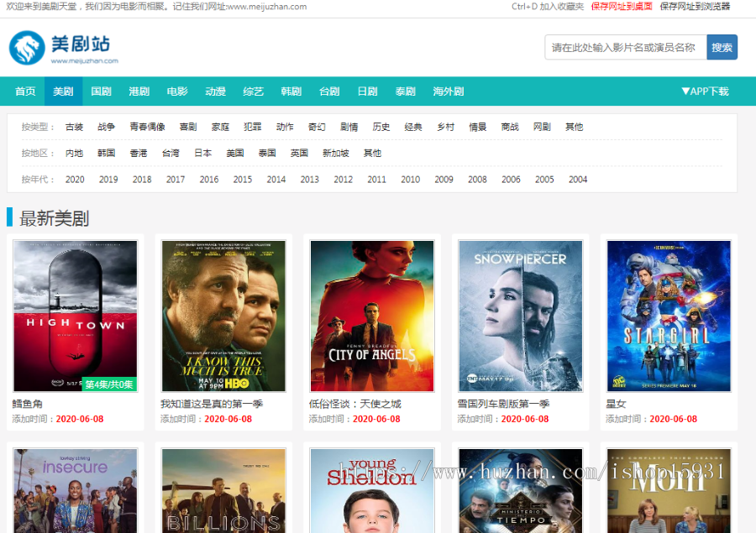This screenshot has width=756, height=533.
Task: Go to the 首页 nav tab
Action: [x=25, y=91]
